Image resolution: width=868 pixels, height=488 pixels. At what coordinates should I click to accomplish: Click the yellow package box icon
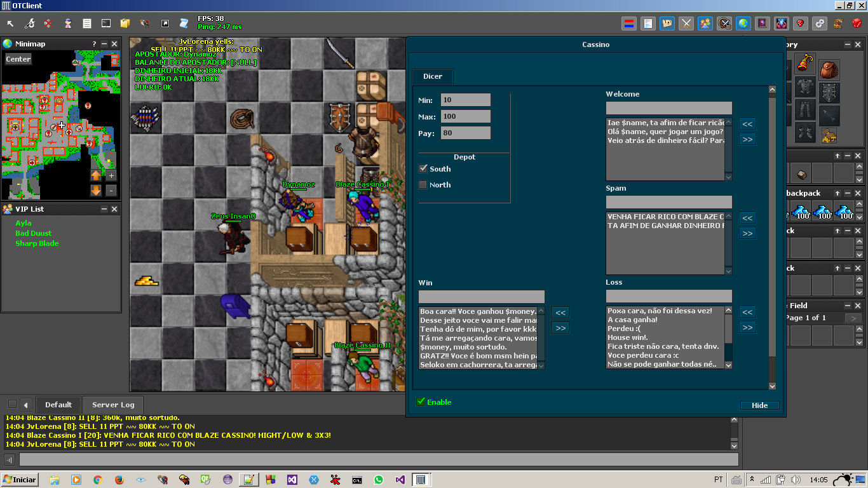(125, 24)
